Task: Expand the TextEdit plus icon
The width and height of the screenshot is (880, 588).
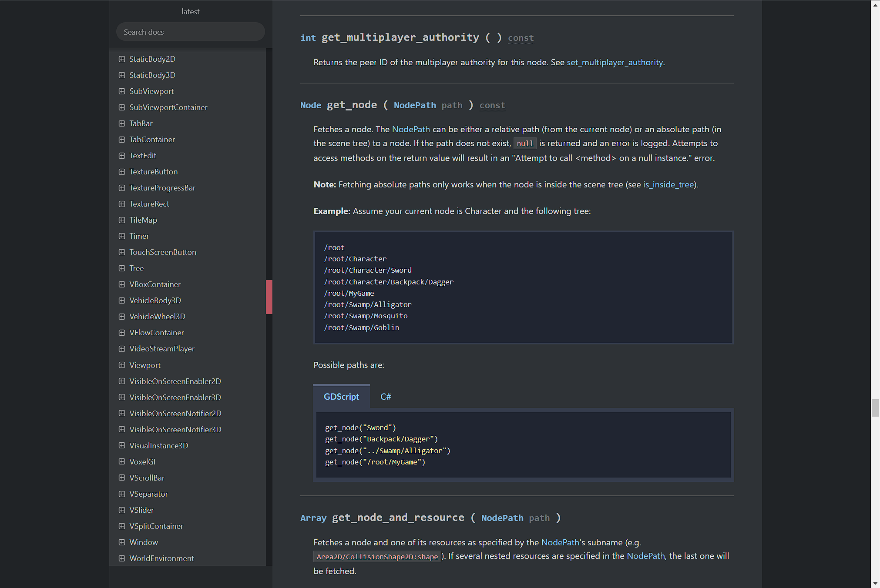Action: (x=122, y=156)
